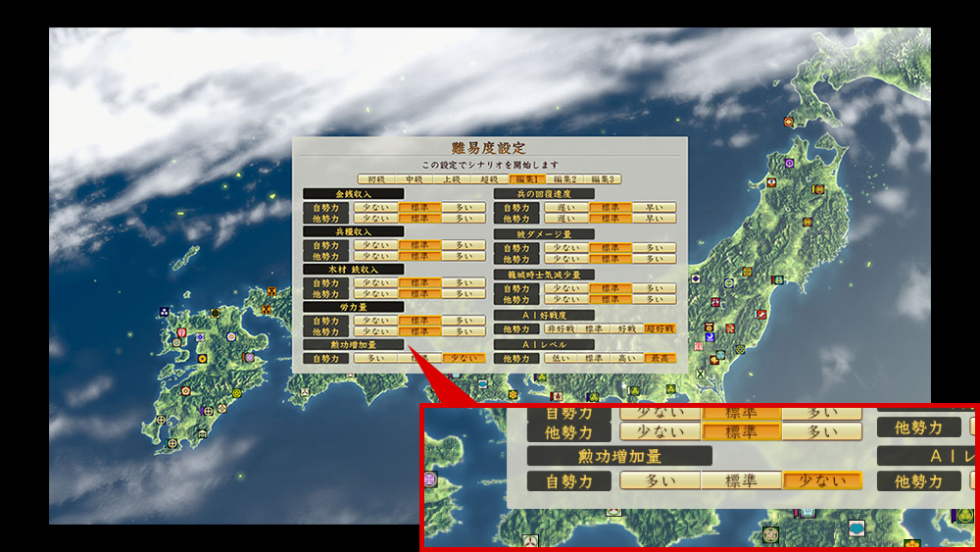The width and height of the screenshot is (980, 552).
Task: Click the northernmost clan crest on Honshu
Action: click(x=788, y=122)
